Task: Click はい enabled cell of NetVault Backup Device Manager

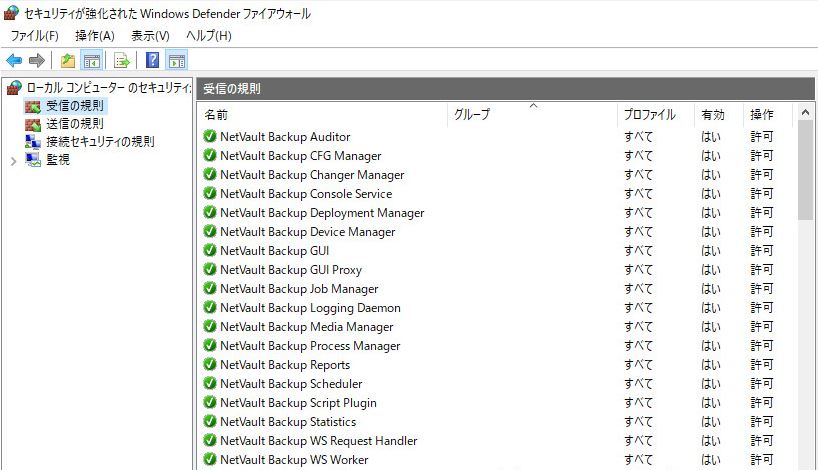Action: [711, 232]
